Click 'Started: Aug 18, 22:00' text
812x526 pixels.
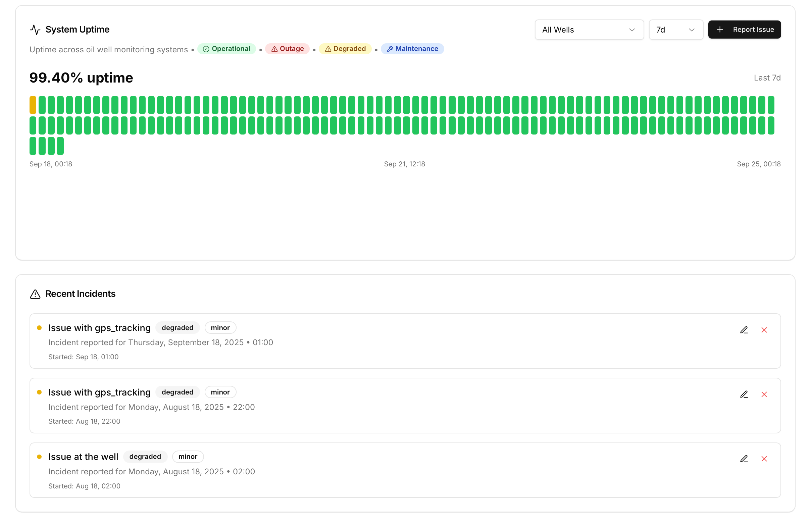click(x=84, y=421)
